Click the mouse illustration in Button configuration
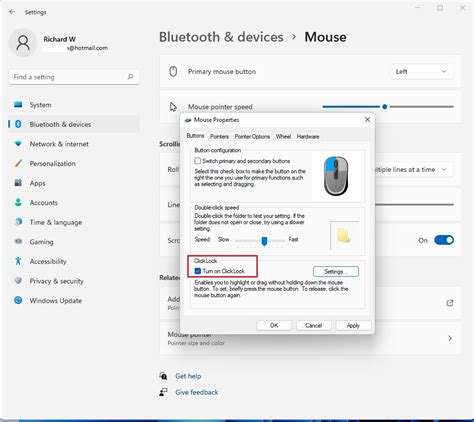 coord(336,176)
